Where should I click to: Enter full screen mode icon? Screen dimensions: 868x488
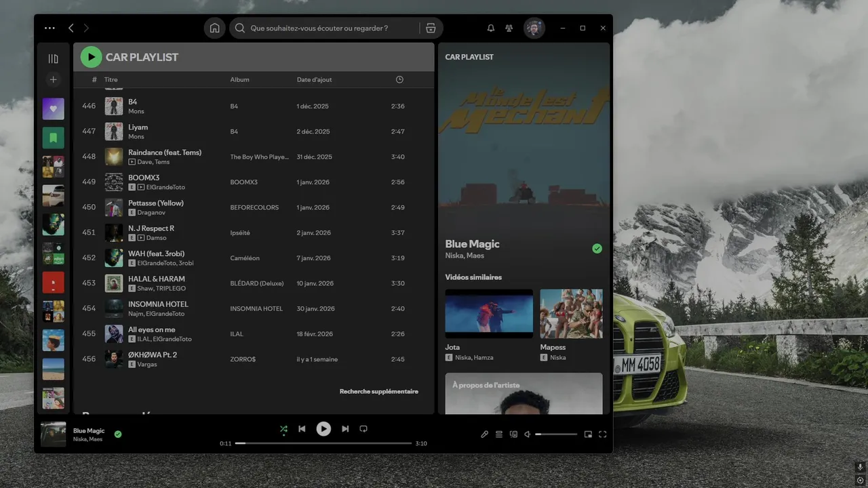[602, 434]
